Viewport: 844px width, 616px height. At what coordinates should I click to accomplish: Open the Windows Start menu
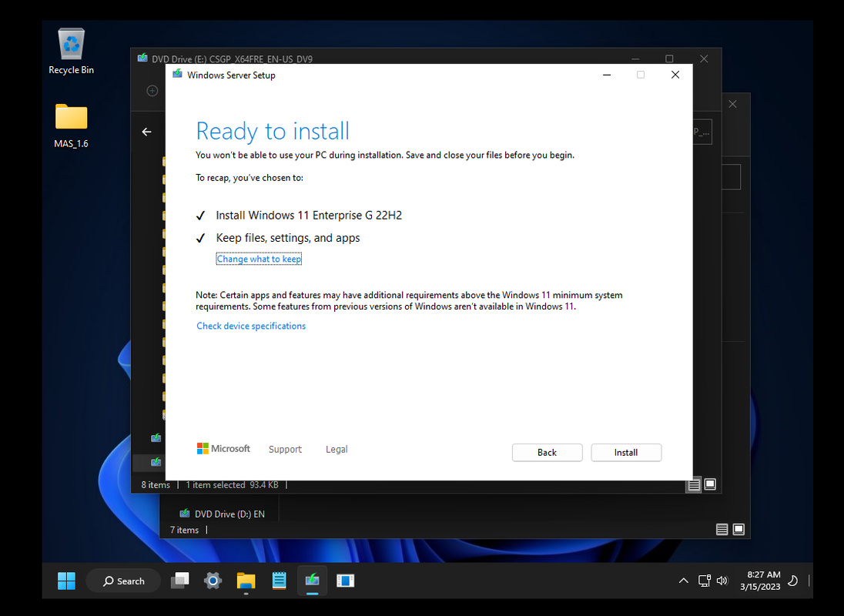click(67, 581)
